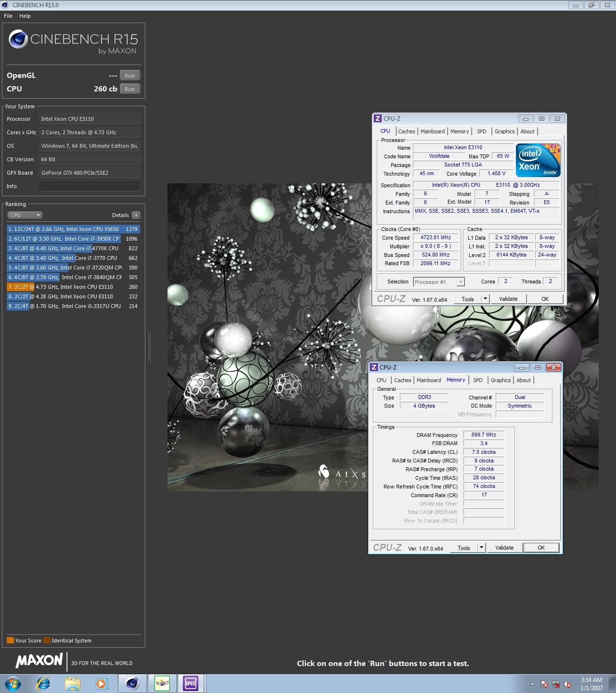
Task: Open Windows Explorer folder taskbar icon
Action: click(73, 683)
